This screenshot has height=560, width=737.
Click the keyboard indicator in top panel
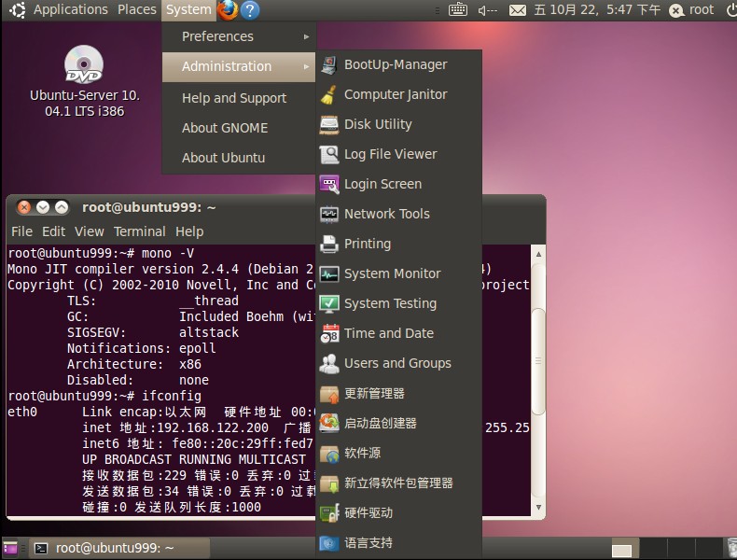(458, 9)
